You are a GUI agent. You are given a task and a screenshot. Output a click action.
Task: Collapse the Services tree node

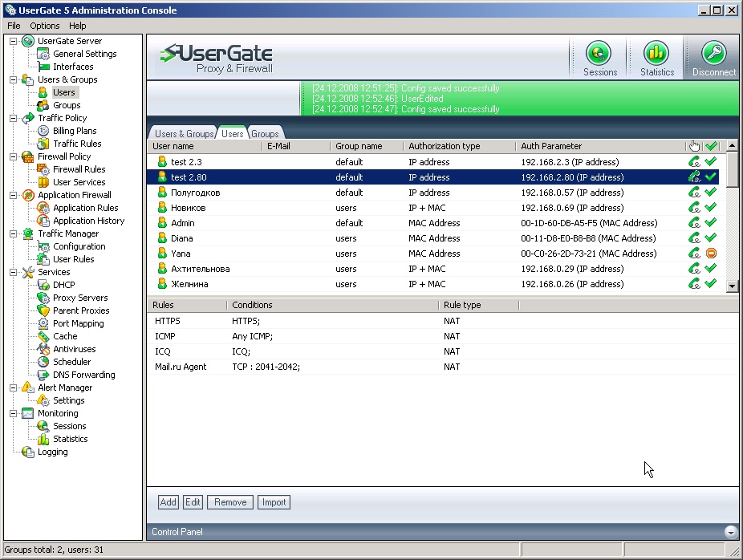click(x=14, y=272)
